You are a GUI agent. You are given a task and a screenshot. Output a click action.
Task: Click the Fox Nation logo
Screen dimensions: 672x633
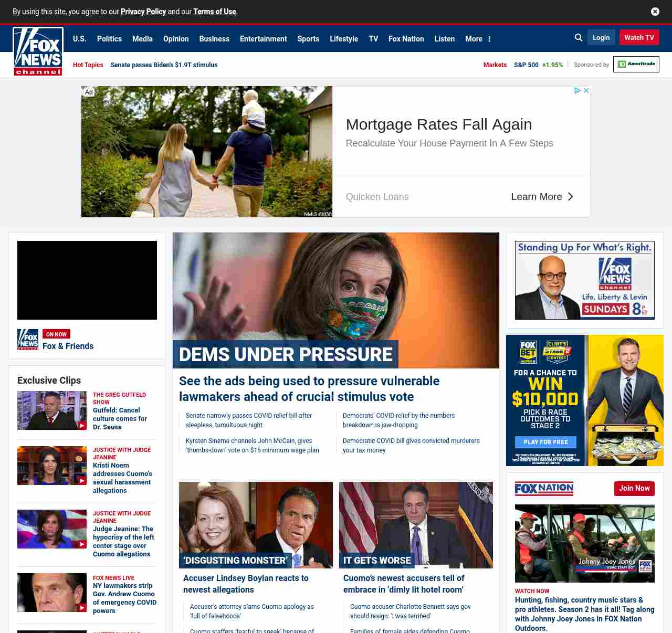544,489
